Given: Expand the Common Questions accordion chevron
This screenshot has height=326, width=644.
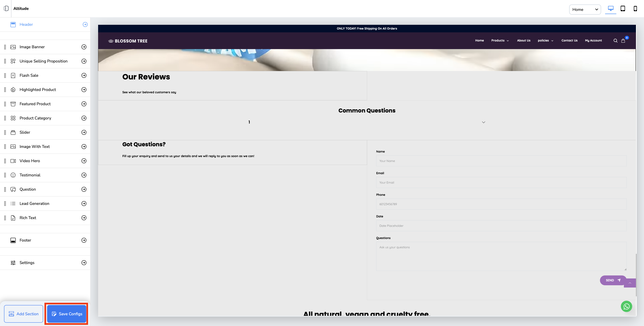Looking at the screenshot, I should pyautogui.click(x=484, y=122).
